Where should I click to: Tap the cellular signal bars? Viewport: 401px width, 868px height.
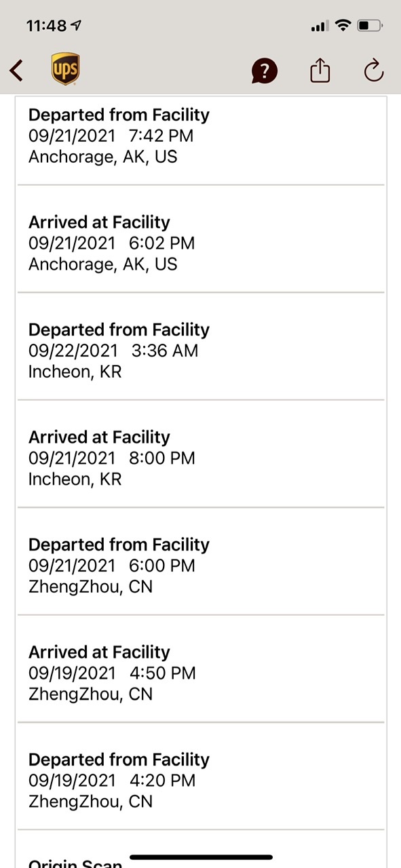point(319,26)
